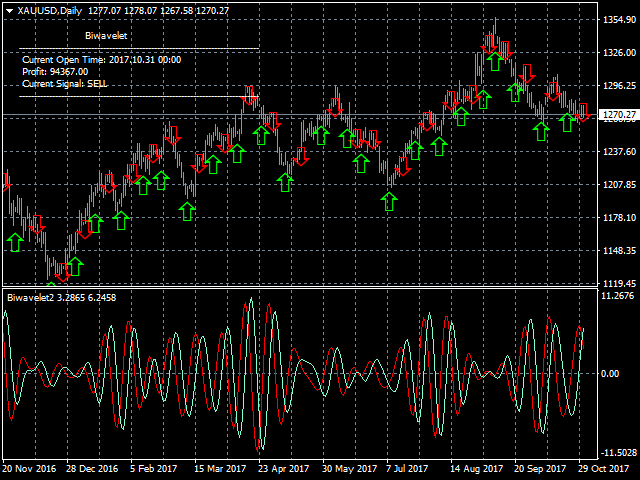640x480 pixels.
Task: Open the chart dropdown triangle beside XAUUSD,Daily
Action: tap(9, 11)
